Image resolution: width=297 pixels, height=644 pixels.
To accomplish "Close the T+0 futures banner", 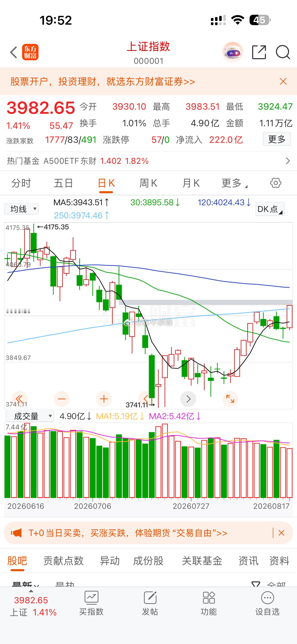I will (x=281, y=533).
